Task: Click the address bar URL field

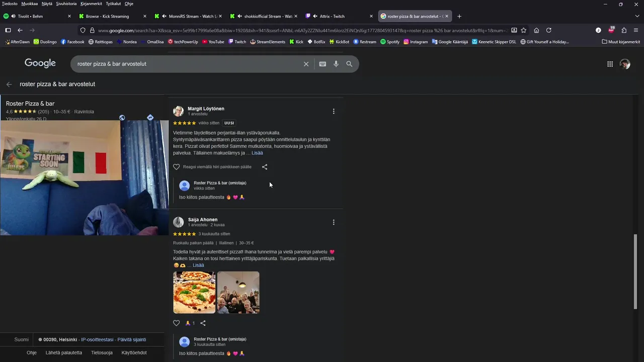Action: 303,30
